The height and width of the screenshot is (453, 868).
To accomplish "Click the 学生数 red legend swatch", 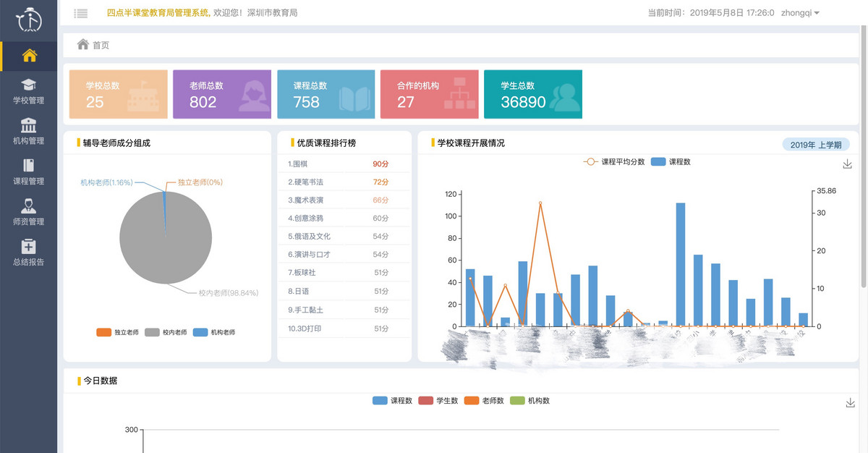I will click(x=425, y=401).
